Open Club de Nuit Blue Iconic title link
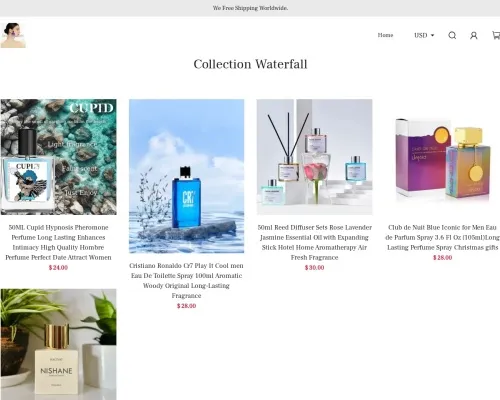Viewport: 500px width, 400px height. (442, 237)
